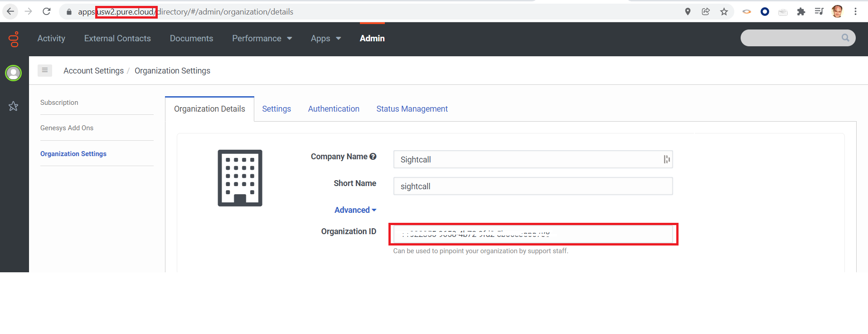The width and height of the screenshot is (868, 334).
Task: Click the grey card-shaped extension icon
Action: pyautogui.click(x=783, y=12)
